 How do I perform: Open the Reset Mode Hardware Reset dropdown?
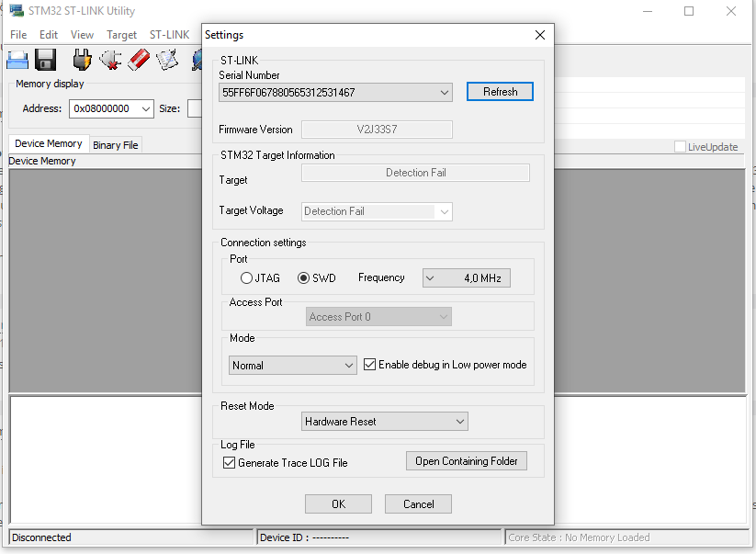(x=385, y=422)
